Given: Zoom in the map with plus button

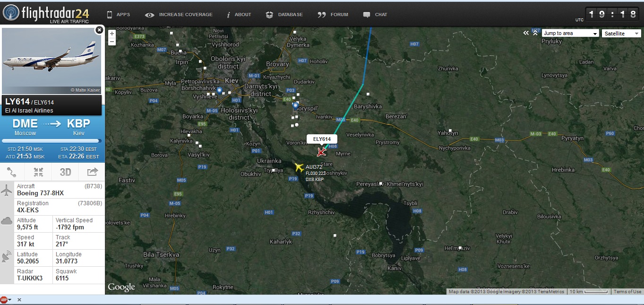Looking at the screenshot, I should click(x=112, y=34).
